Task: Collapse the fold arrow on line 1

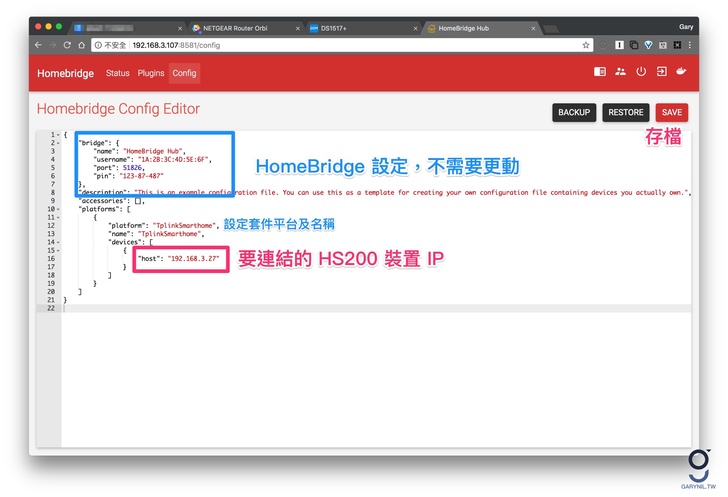Action: coord(58,135)
